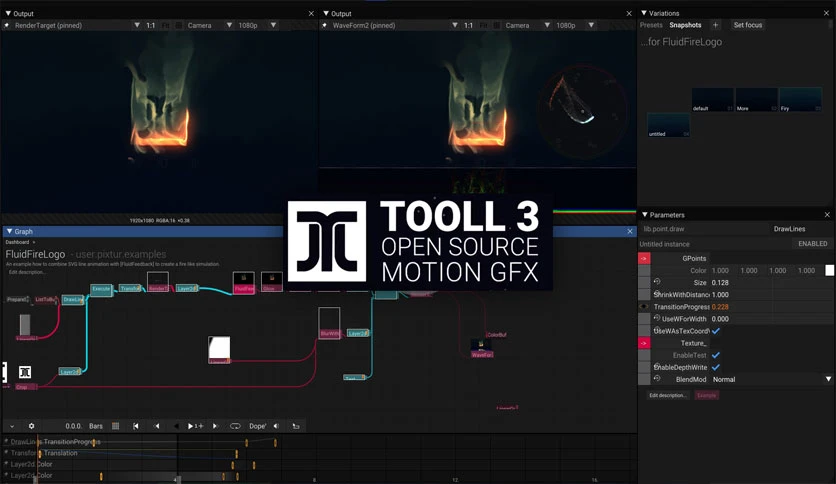Screen dimensions: 836x484
Task: Switch to the Presets tab
Action: point(651,25)
